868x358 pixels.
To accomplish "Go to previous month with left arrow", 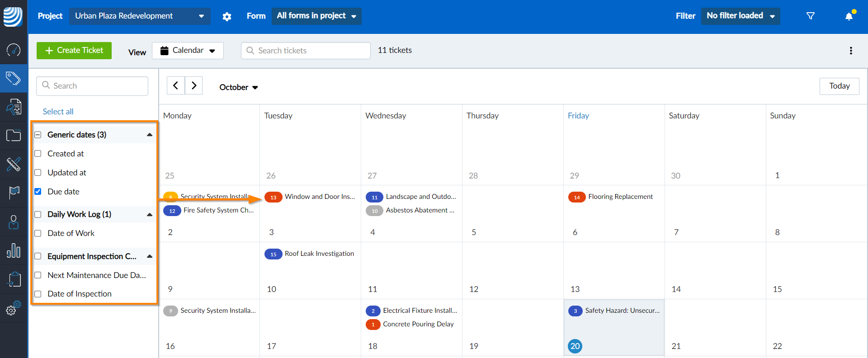I will [176, 85].
